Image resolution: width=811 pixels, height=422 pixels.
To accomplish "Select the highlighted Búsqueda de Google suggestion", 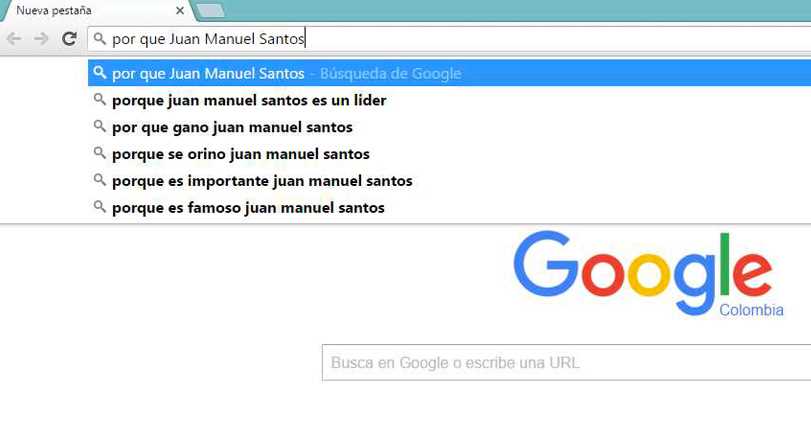I will (x=449, y=73).
